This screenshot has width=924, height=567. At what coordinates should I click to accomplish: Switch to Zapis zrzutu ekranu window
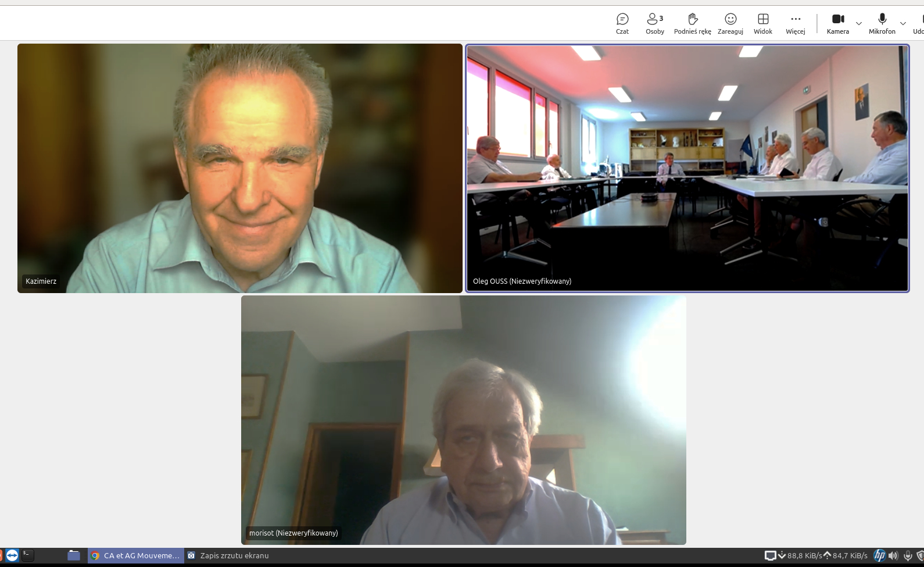pyautogui.click(x=228, y=555)
